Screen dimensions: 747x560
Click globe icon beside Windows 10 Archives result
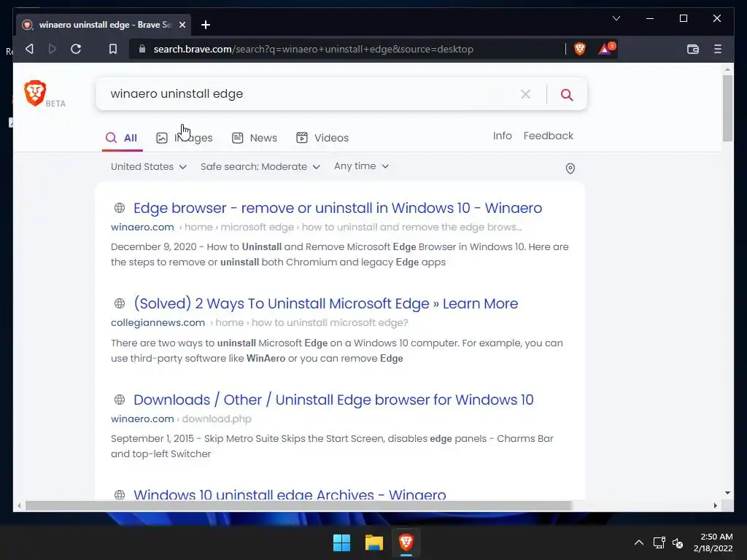pyautogui.click(x=120, y=495)
